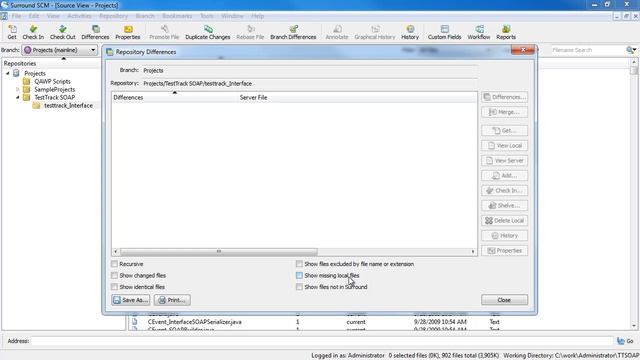Open Properties from the main toolbar
The width and height of the screenshot is (640, 360).
coord(128,32)
